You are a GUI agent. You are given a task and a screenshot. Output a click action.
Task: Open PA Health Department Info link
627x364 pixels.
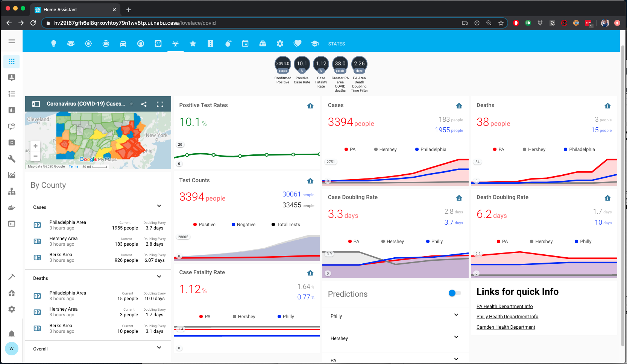coord(504,307)
